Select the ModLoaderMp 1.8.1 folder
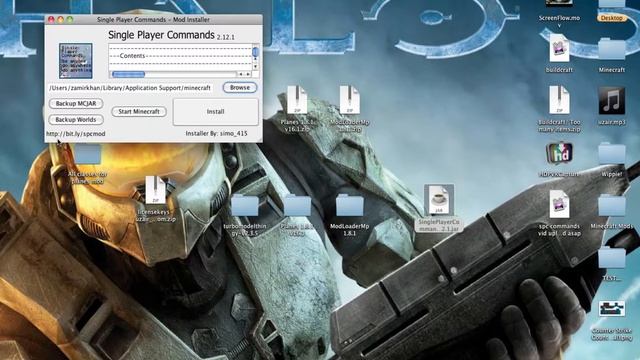The width and height of the screenshot is (640, 360). [x=350, y=205]
